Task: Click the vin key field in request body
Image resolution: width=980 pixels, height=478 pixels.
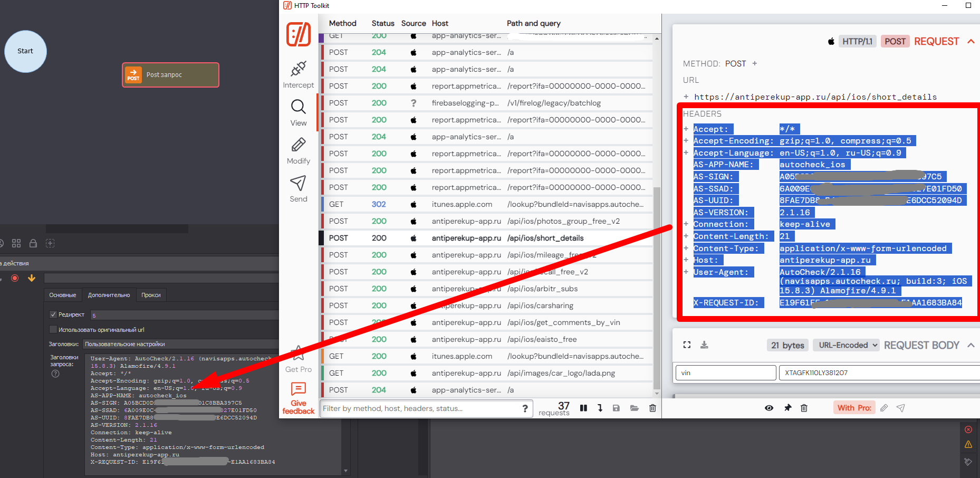Action: point(726,372)
